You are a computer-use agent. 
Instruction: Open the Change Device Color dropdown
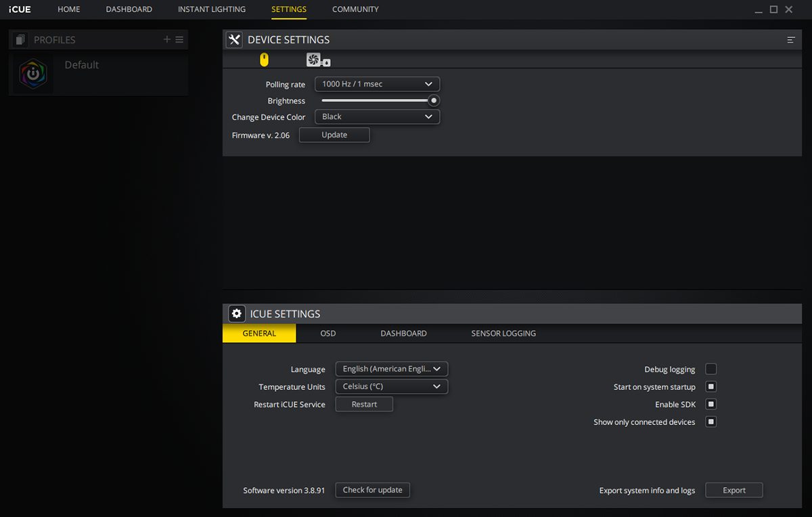(x=378, y=117)
